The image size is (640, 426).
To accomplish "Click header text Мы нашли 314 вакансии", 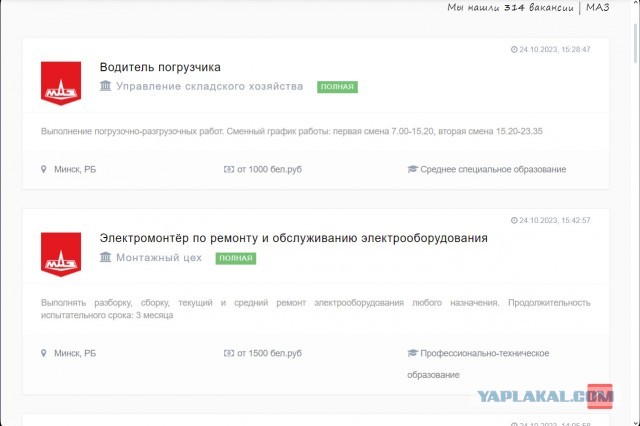I will click(510, 8).
